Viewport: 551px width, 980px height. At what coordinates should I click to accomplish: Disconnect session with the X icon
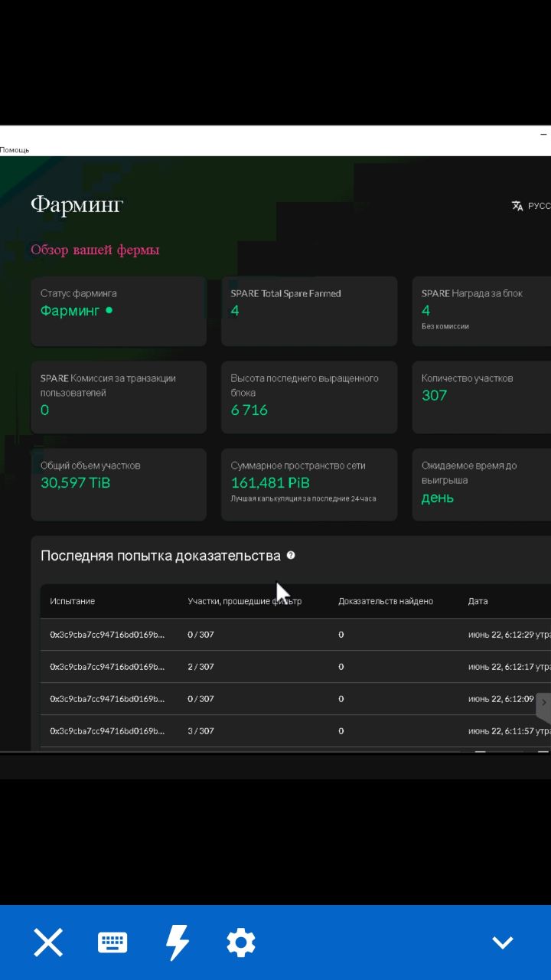(48, 942)
